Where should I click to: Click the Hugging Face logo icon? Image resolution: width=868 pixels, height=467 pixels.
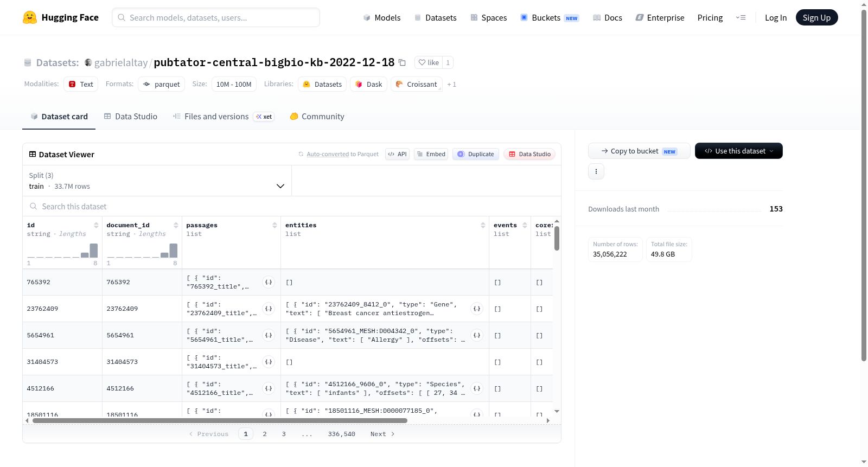[30, 17]
